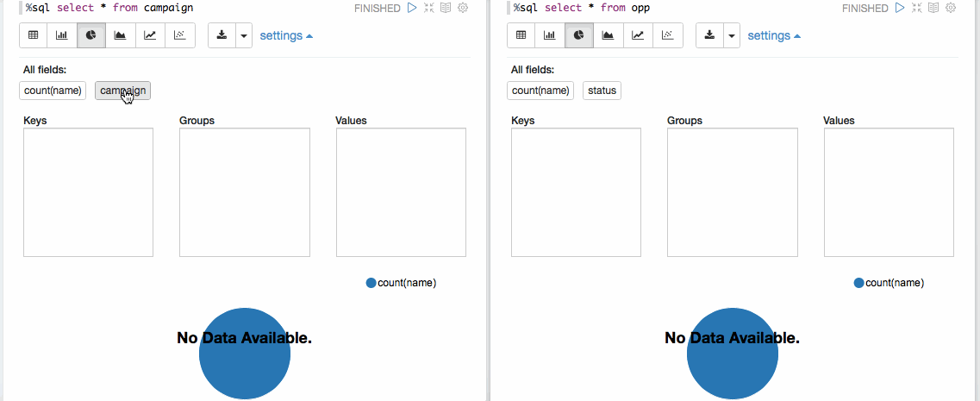The height and width of the screenshot is (401, 980).
Task: Hide output of campaign paragraph
Action: 445,8
